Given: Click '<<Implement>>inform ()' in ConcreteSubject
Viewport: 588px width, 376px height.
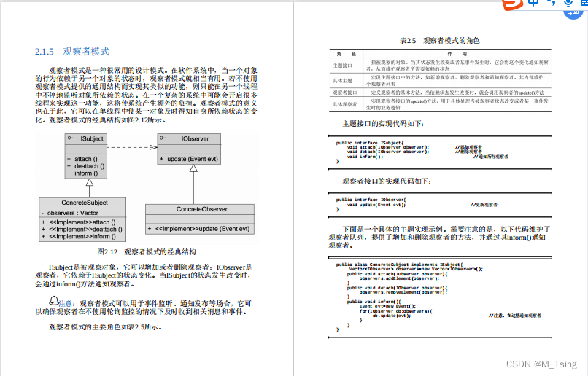Looking at the screenshot, I should point(82,236).
